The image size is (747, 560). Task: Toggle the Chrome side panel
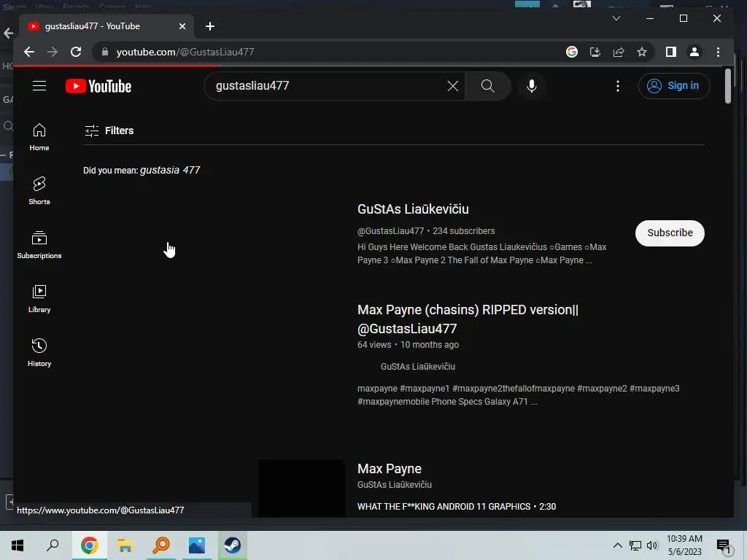tap(671, 52)
